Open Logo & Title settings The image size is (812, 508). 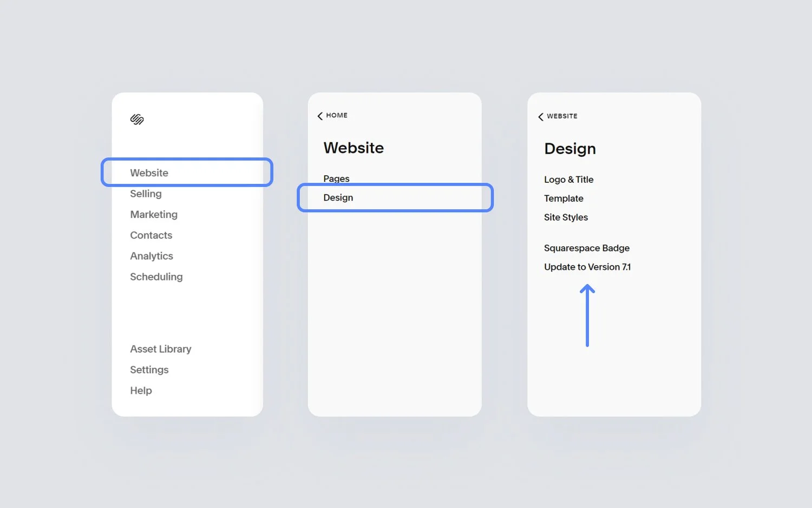click(x=568, y=179)
